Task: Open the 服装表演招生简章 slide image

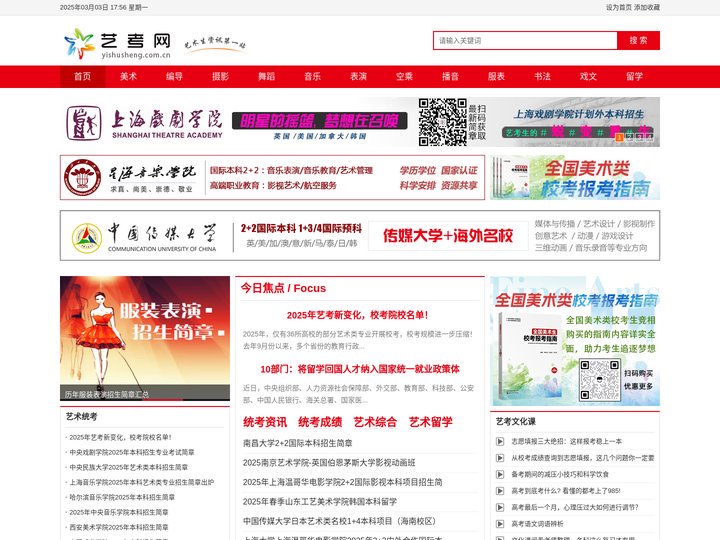Action: tap(145, 338)
